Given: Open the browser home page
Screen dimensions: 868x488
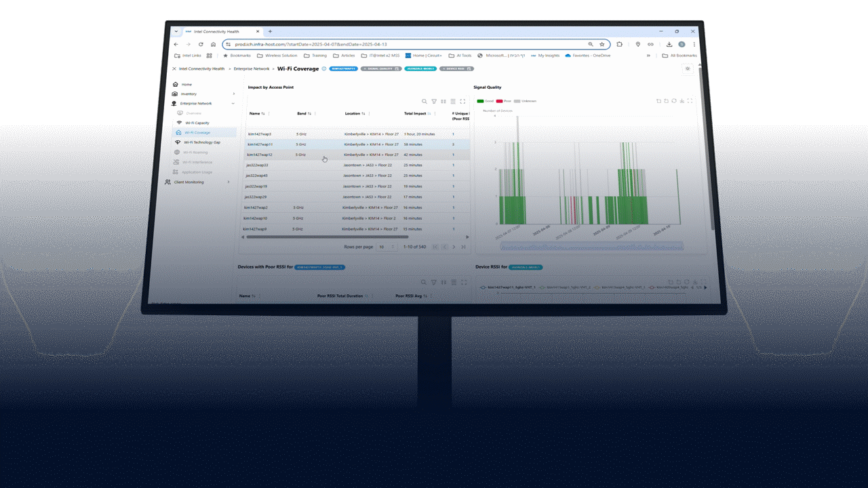Looking at the screenshot, I should [x=213, y=44].
